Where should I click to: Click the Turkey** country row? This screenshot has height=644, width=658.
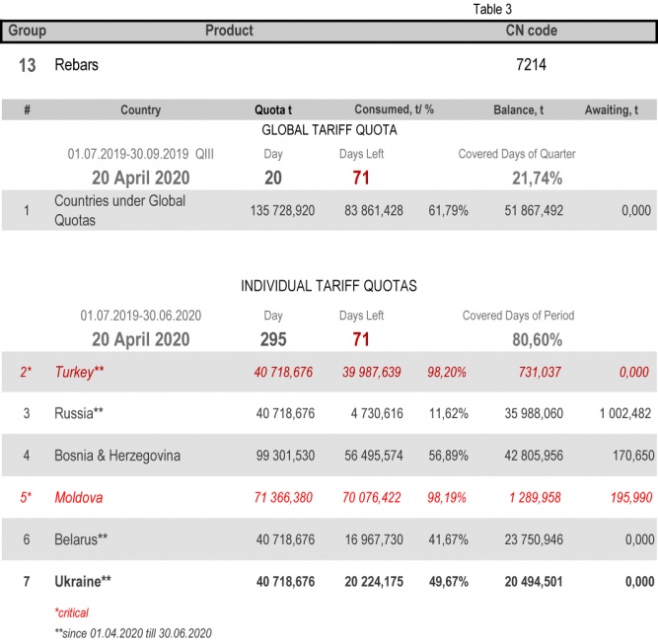pyautogui.click(x=82, y=372)
